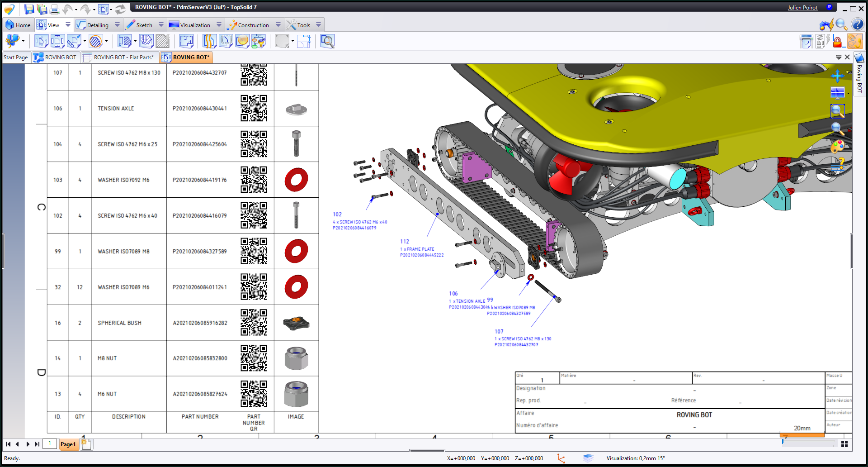The width and height of the screenshot is (868, 467).
Task: Click the magnifier view inspection toolbar icon
Action: coord(327,41)
